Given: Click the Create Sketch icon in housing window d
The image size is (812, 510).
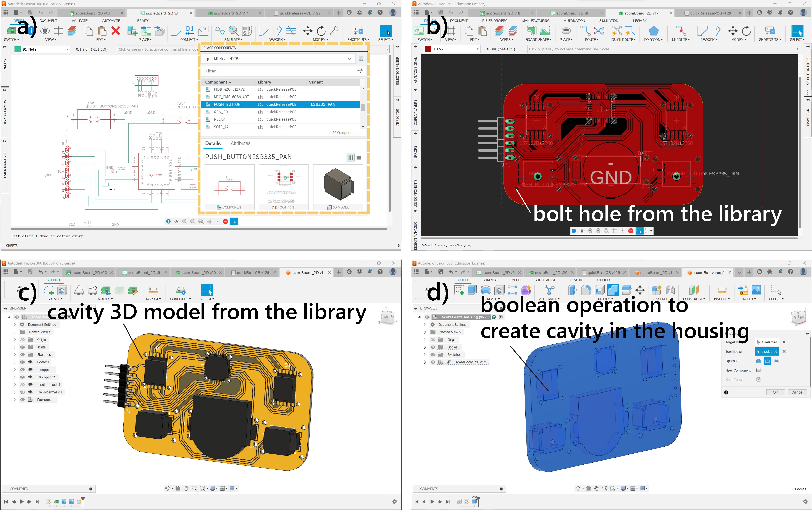Looking at the screenshot, I should [459, 290].
